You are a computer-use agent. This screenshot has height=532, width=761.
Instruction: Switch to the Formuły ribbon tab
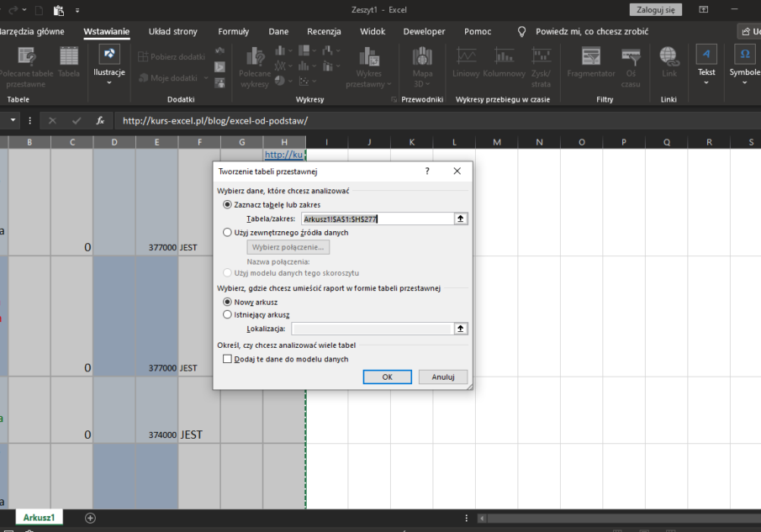click(x=233, y=31)
